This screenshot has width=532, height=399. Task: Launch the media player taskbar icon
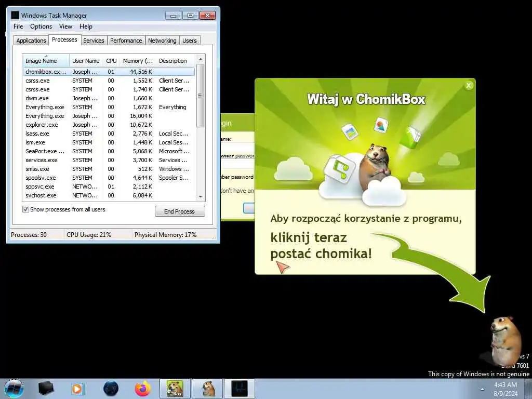[x=77, y=389]
